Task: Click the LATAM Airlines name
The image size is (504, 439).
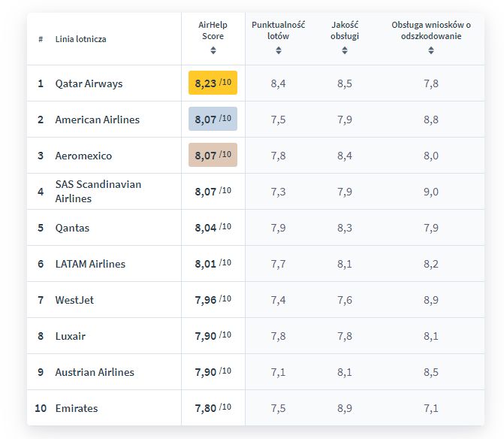Action: (x=90, y=264)
